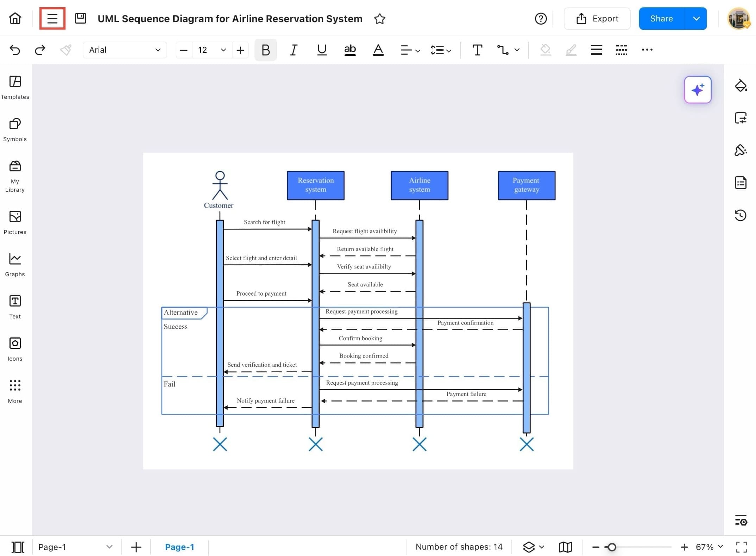
Task: Click the version history icon
Action: (x=741, y=215)
